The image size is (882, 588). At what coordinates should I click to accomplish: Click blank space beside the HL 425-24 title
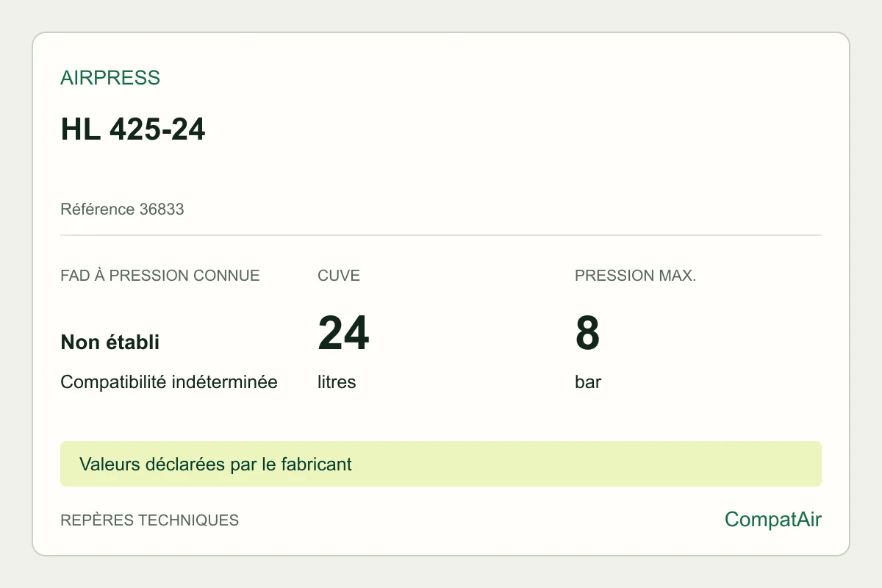point(514,130)
